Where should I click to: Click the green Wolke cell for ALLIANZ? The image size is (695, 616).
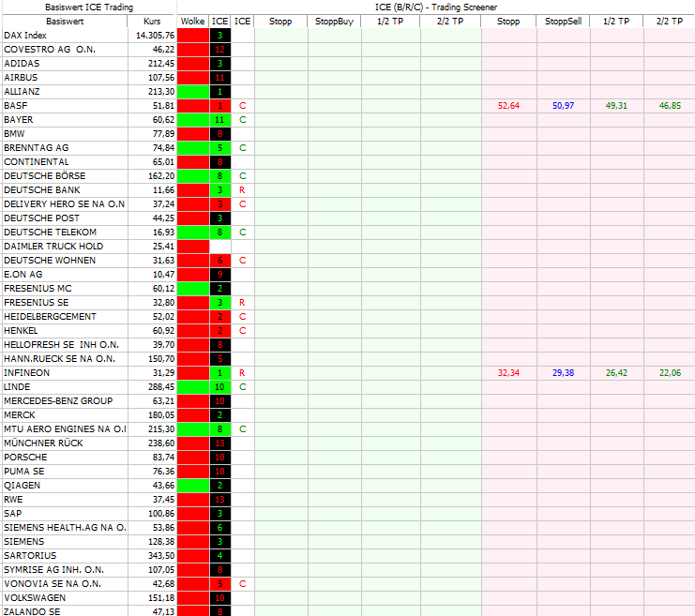[193, 92]
